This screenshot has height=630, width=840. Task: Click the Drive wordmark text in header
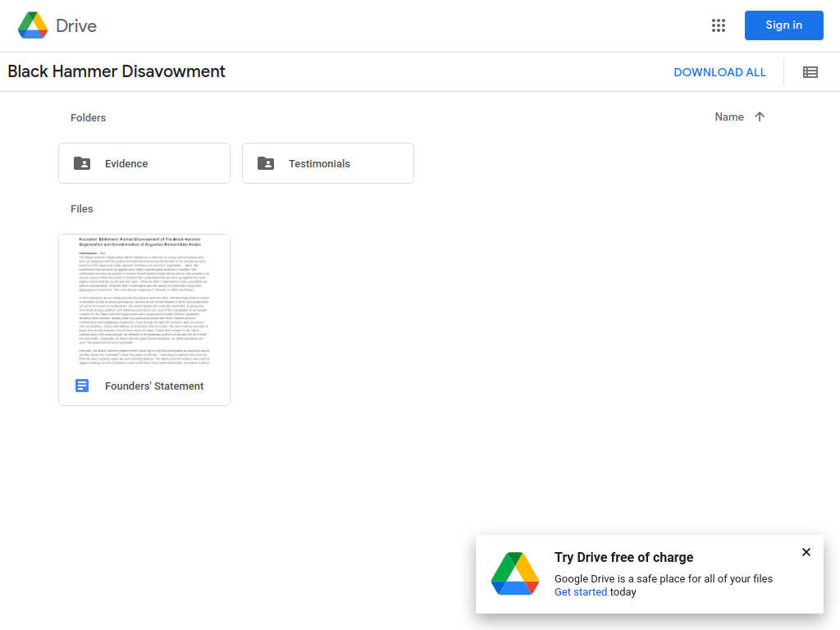point(76,25)
